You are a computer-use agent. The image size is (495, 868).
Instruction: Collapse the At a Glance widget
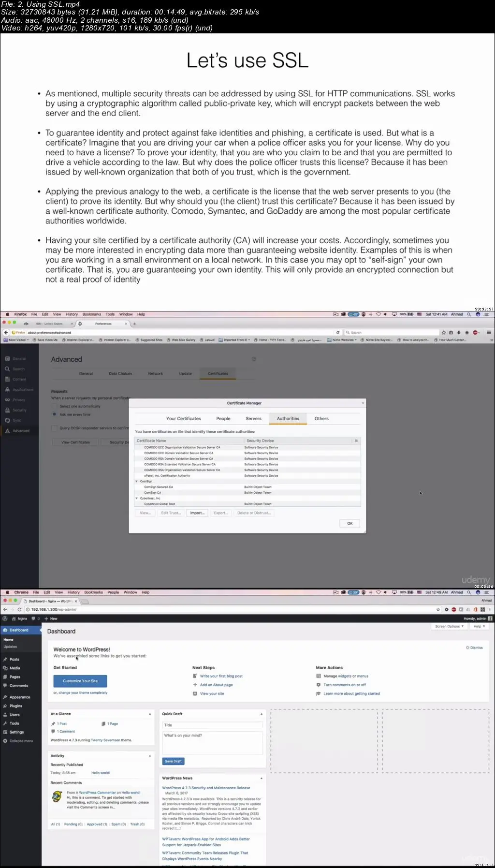point(150,714)
